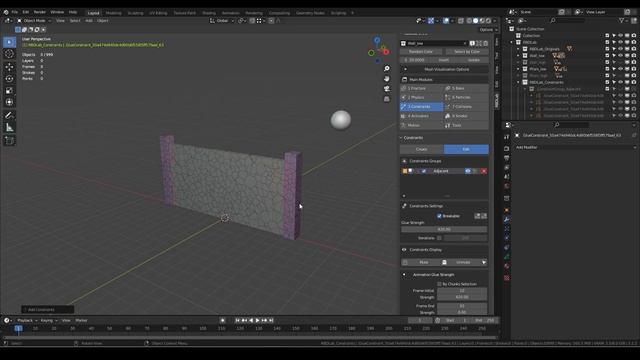The image size is (640, 360).
Task: Select the Add Cube tool
Action: pos(9,141)
